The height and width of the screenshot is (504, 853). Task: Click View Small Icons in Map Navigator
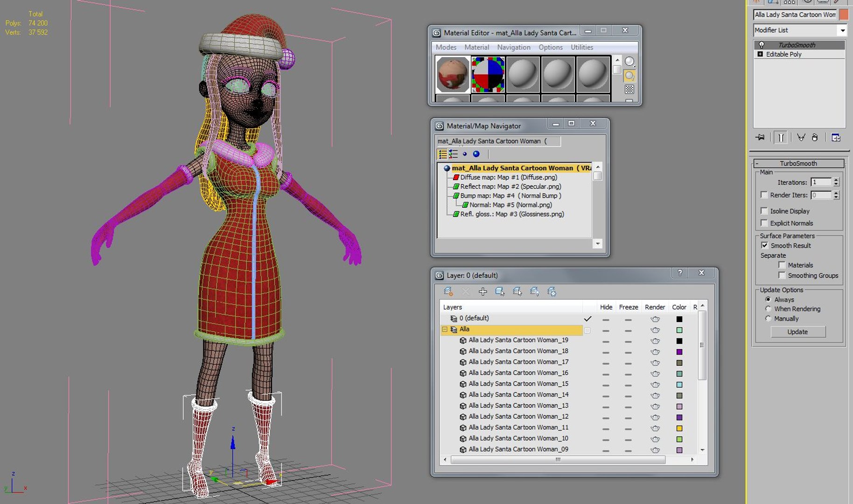(465, 154)
